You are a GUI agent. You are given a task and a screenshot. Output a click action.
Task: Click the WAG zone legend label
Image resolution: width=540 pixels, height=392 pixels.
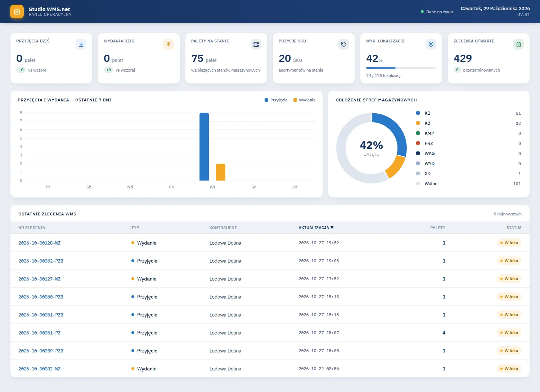pyautogui.click(x=429, y=153)
